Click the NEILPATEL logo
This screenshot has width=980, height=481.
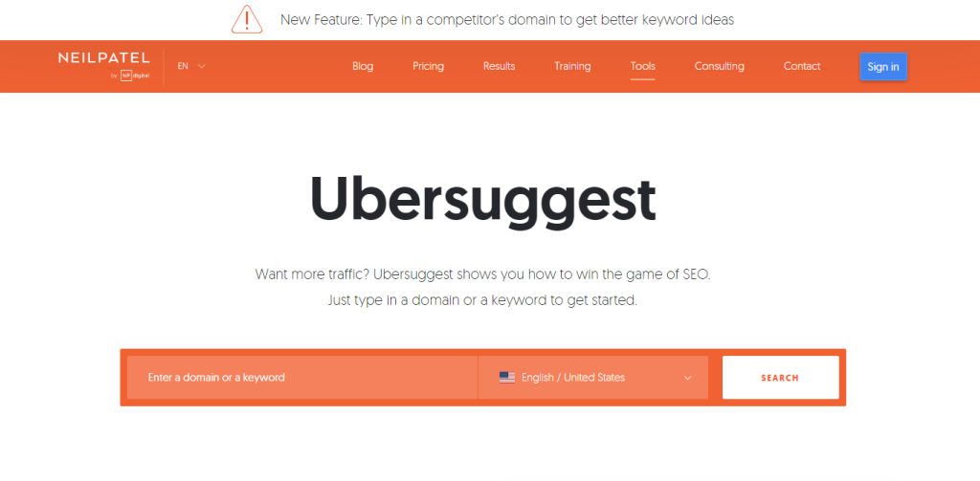click(103, 58)
